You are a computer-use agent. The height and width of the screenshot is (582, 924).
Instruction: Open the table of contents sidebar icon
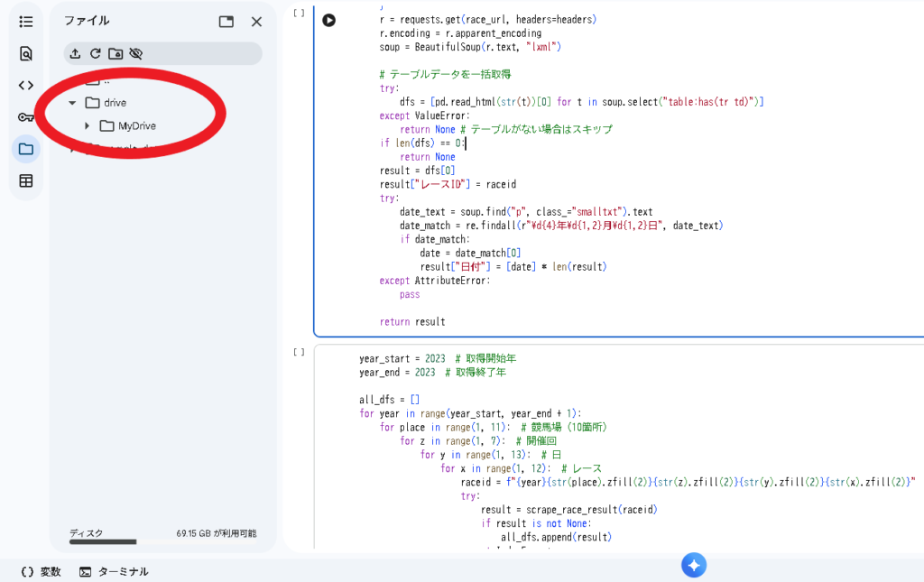pyautogui.click(x=26, y=22)
